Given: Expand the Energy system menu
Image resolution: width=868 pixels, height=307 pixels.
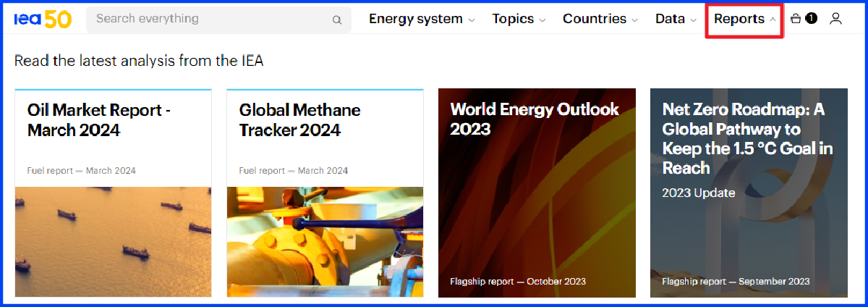Looking at the screenshot, I should (x=422, y=20).
